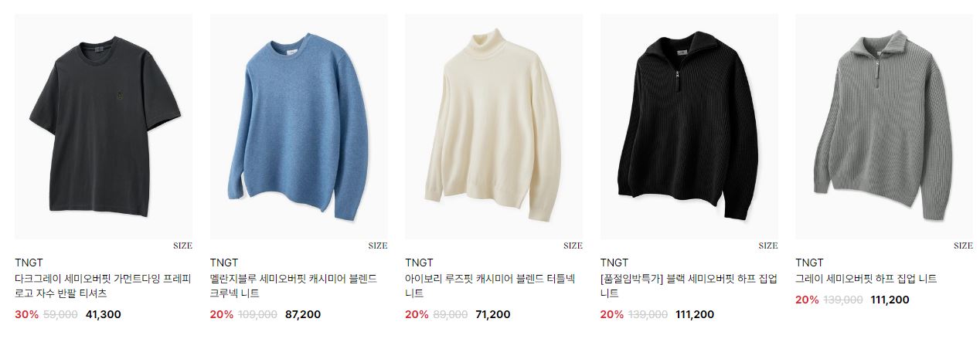Expand SIZE under the dark grey t-shirt

(182, 246)
